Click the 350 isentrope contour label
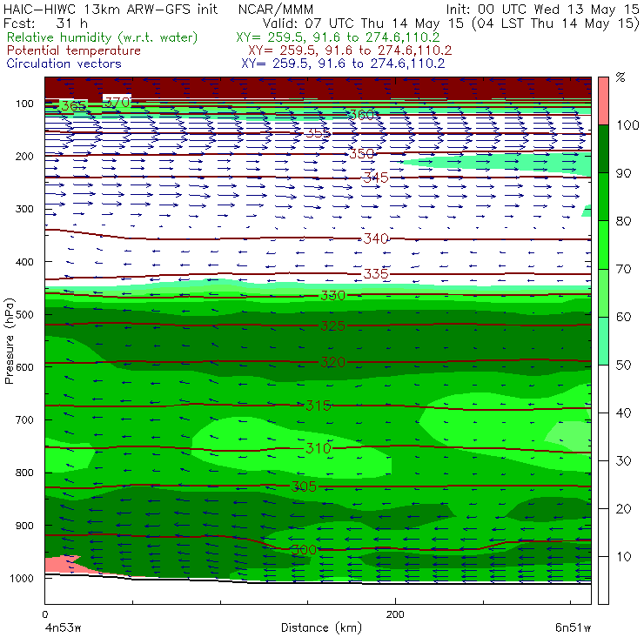 coord(361,154)
